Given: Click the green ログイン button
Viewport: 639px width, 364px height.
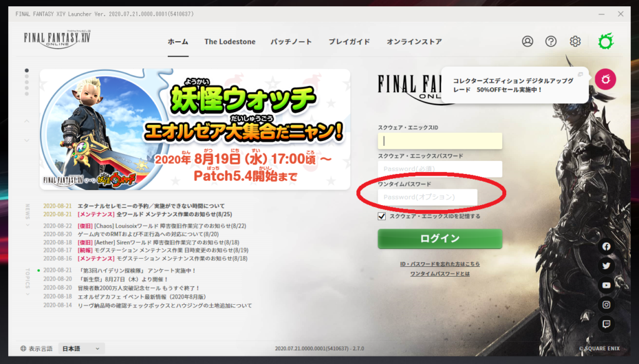Looking at the screenshot, I should (440, 239).
